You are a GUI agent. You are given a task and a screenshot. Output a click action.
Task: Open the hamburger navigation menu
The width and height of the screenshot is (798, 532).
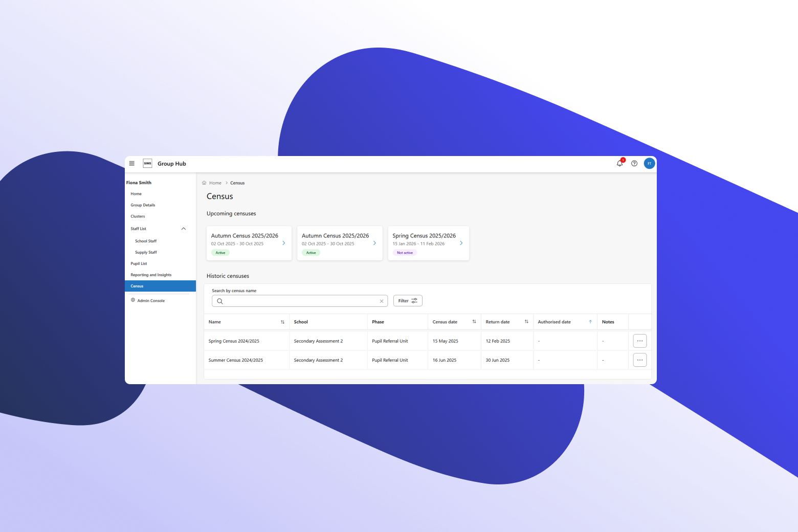(132, 164)
